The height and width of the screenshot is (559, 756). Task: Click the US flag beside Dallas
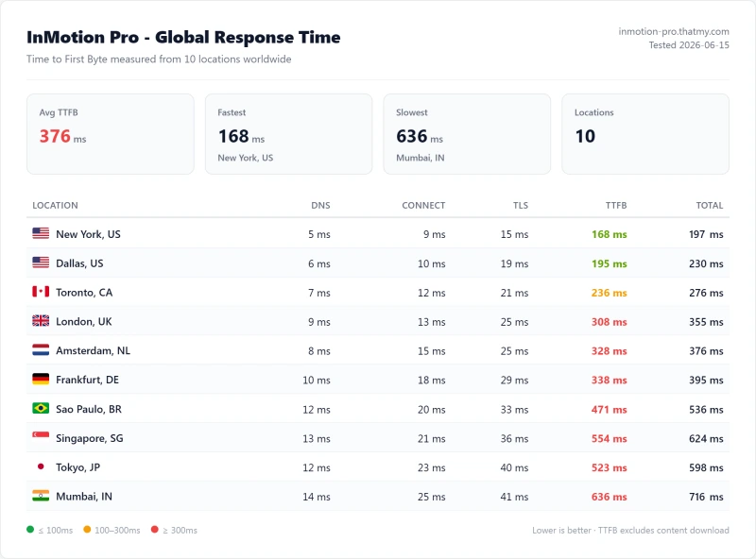(41, 263)
